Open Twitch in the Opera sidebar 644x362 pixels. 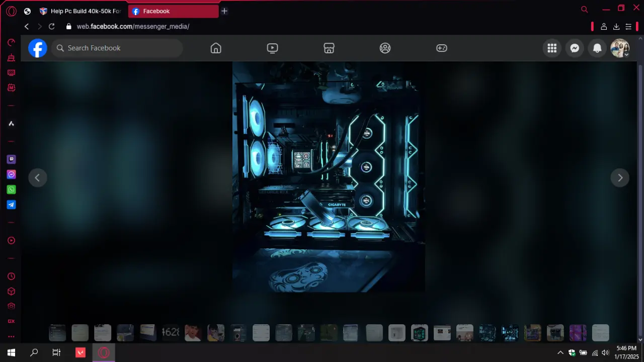pyautogui.click(x=11, y=159)
